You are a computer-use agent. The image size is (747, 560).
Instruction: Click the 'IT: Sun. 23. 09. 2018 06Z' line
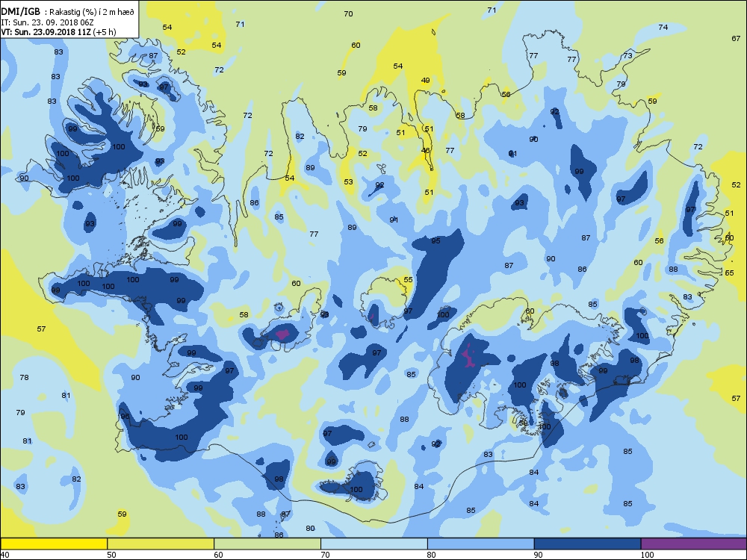(x=46, y=22)
